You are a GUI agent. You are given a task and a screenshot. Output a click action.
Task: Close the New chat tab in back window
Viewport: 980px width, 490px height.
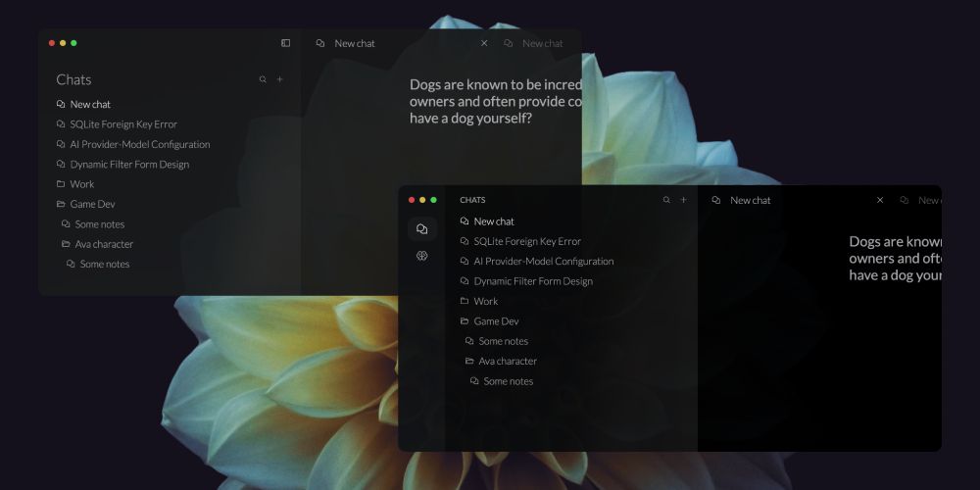coord(484,43)
